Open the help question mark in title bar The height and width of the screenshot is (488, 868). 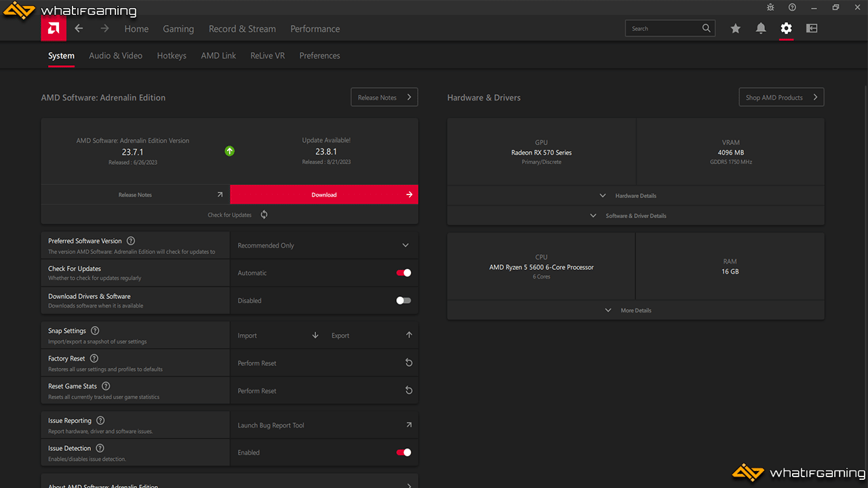792,7
